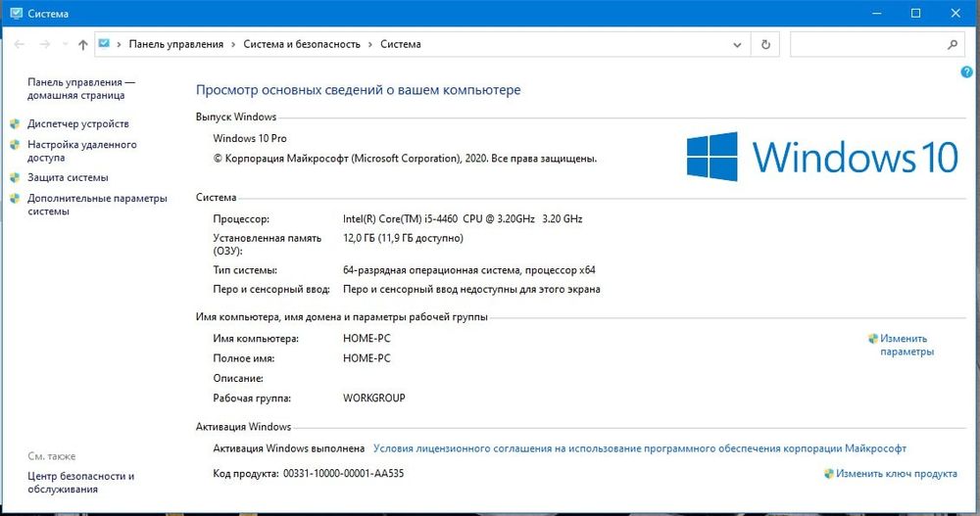Open help via blue question mark icon
Viewport: 980px width, 516px height.
(966, 71)
